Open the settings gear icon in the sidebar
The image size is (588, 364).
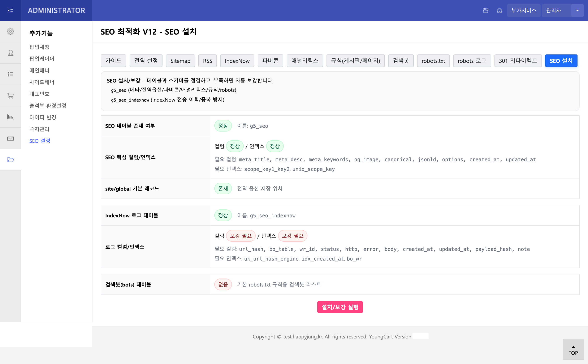pyautogui.click(x=10, y=31)
